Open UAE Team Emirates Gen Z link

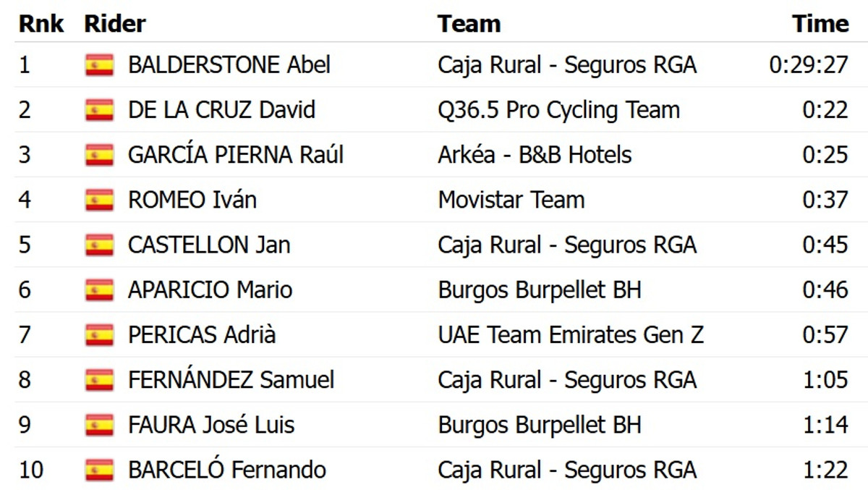pos(570,335)
